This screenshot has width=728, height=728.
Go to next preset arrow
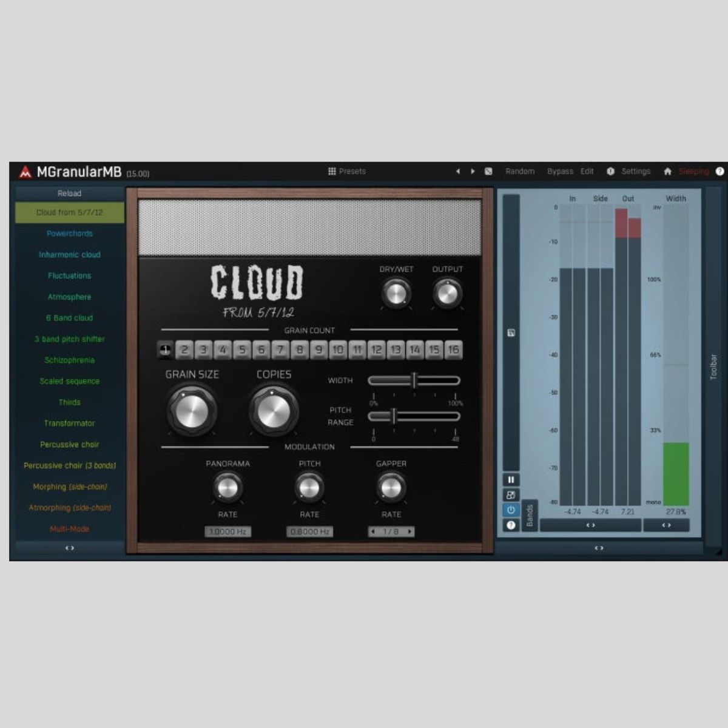[473, 172]
